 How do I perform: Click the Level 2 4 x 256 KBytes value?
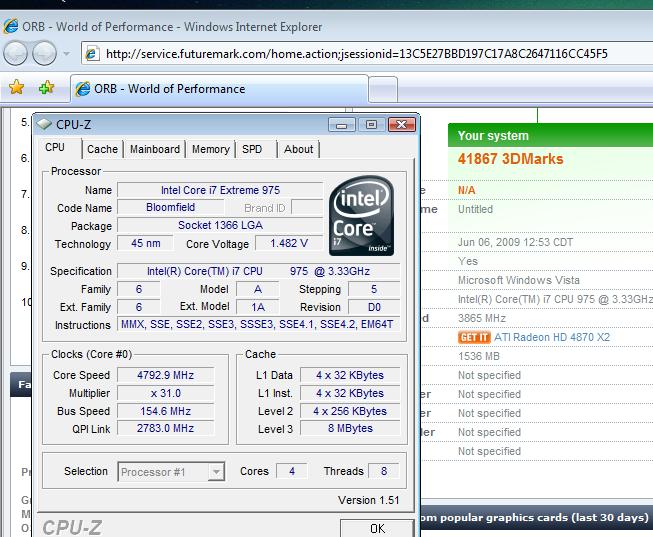click(350, 411)
